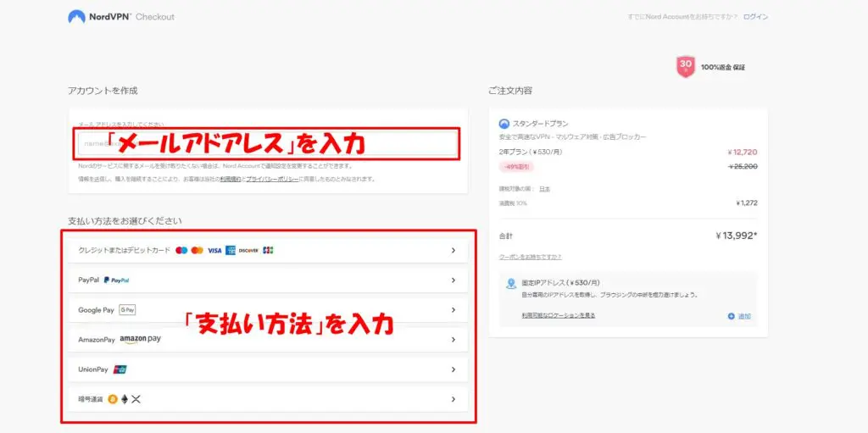Click the AmazonPay row label text

(97, 340)
